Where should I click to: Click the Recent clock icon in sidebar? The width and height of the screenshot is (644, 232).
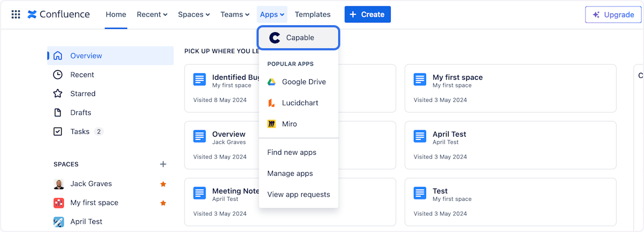click(58, 74)
